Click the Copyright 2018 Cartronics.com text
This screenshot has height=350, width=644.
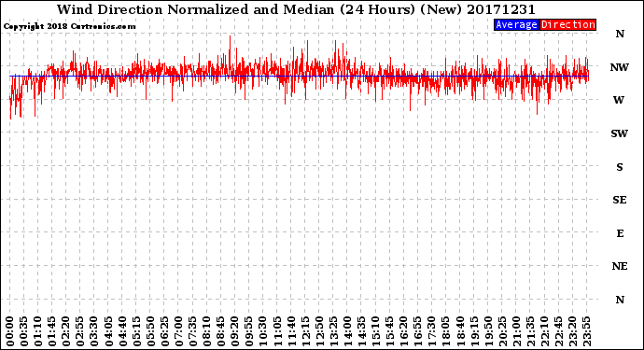click(69, 26)
